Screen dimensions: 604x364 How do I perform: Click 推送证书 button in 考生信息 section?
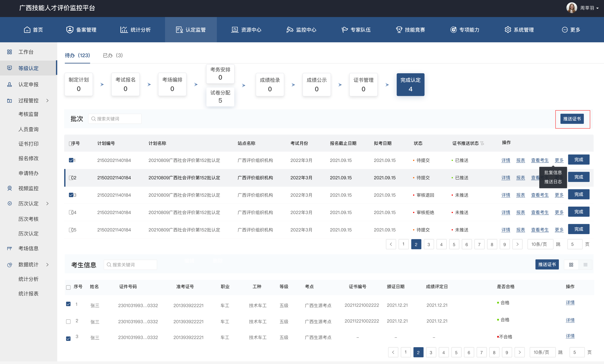(x=547, y=265)
